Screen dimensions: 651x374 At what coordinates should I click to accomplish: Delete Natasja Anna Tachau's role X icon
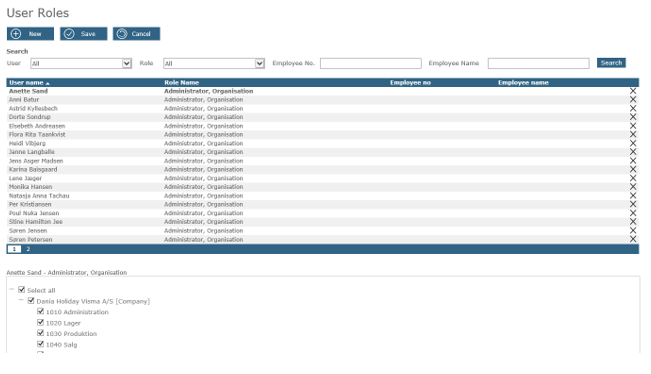click(633, 196)
